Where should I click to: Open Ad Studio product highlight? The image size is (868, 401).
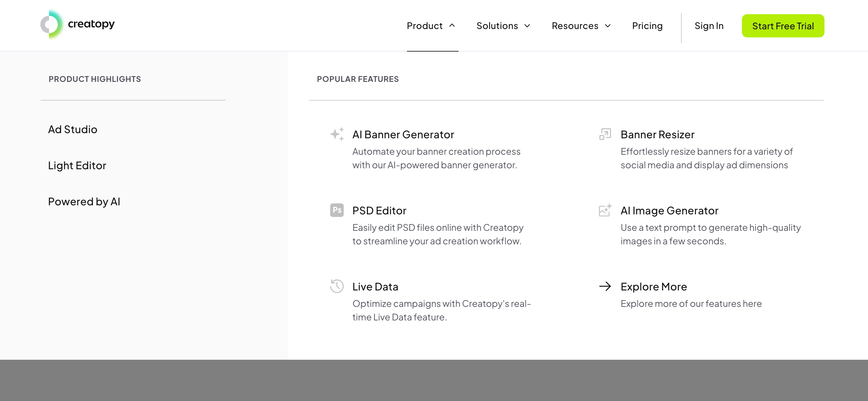73,129
